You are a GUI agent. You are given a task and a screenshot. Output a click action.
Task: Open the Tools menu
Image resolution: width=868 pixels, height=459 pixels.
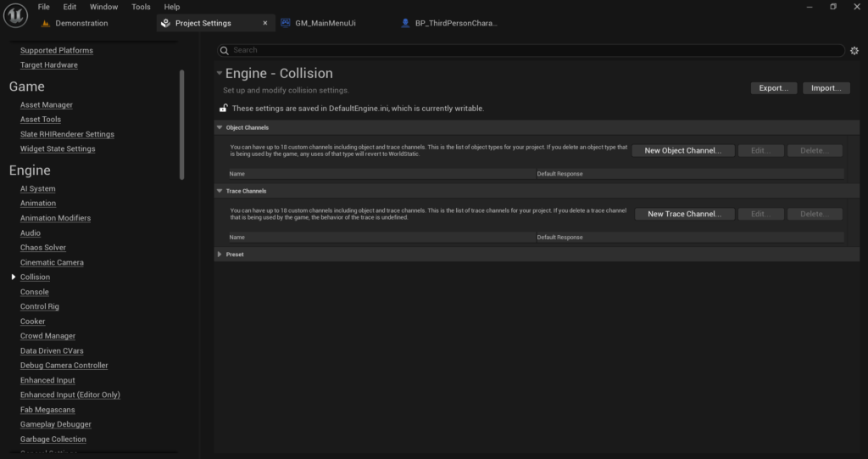tap(141, 7)
